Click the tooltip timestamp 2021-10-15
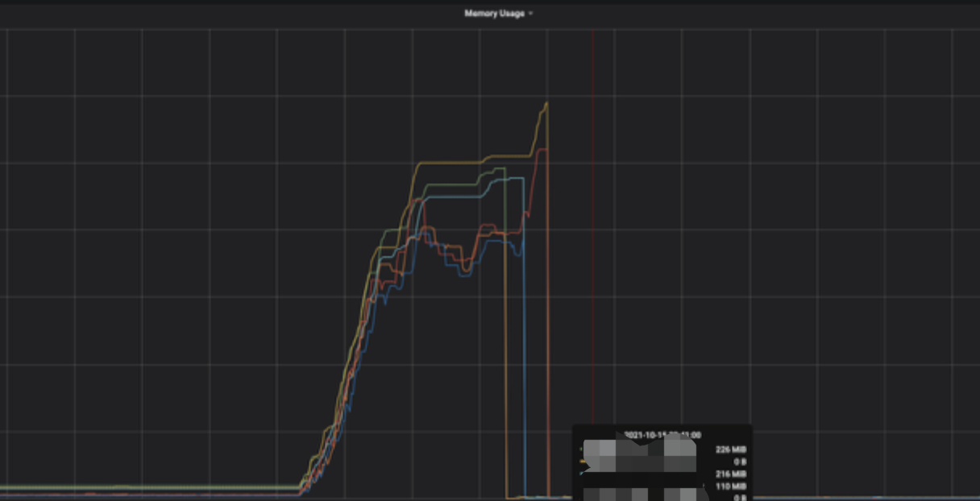The height and width of the screenshot is (501, 980). click(662, 435)
